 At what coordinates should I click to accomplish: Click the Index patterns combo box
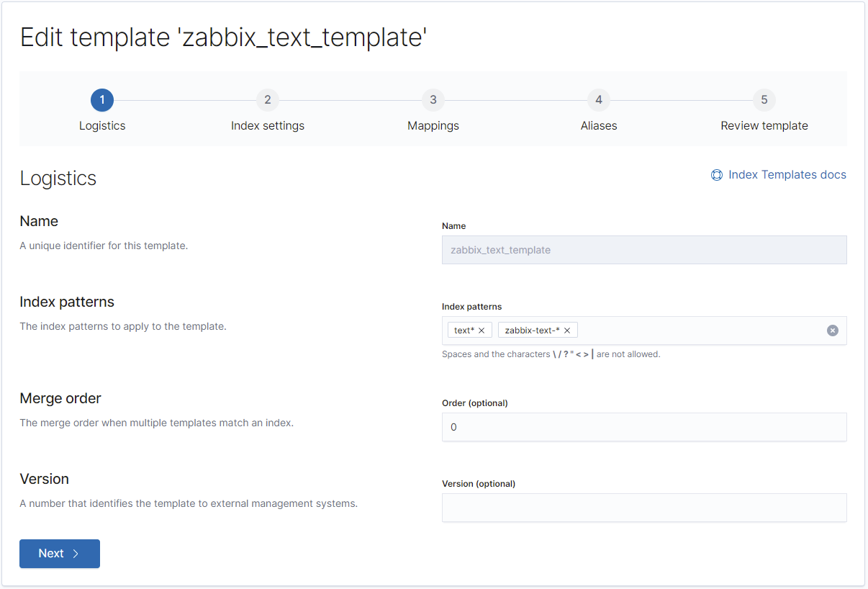[698, 331]
